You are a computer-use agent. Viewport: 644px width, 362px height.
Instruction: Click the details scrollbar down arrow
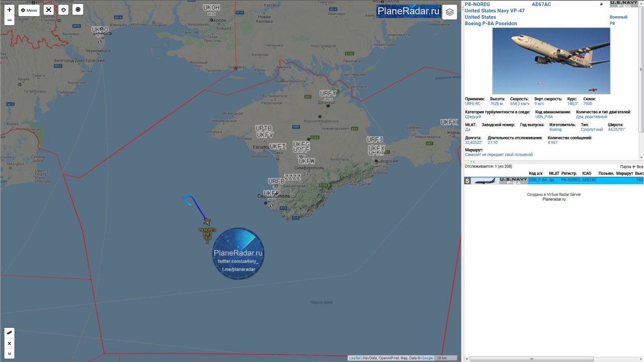(641, 158)
